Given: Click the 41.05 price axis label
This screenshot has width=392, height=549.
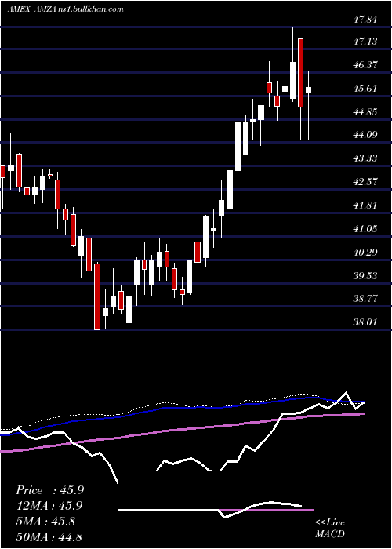Looking at the screenshot, I should point(365,229).
